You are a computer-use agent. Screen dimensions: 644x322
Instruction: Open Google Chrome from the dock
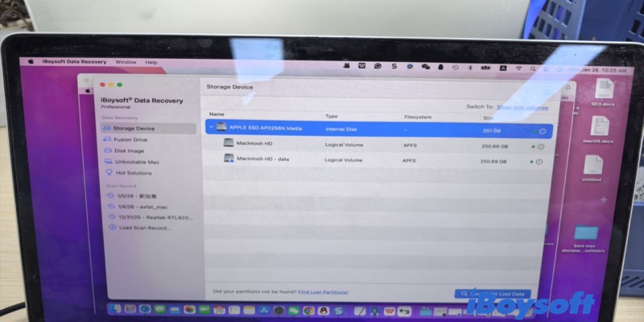pyautogui.click(x=308, y=311)
